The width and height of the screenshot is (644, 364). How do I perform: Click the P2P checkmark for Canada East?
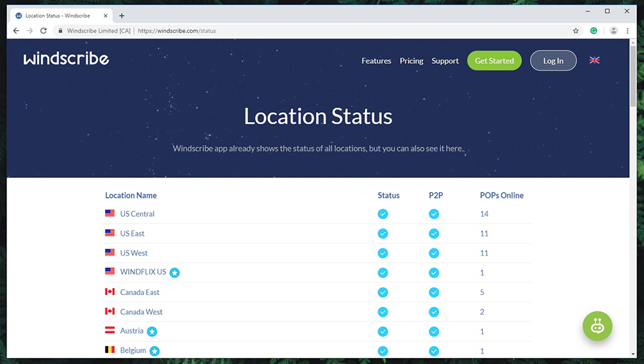[433, 292]
